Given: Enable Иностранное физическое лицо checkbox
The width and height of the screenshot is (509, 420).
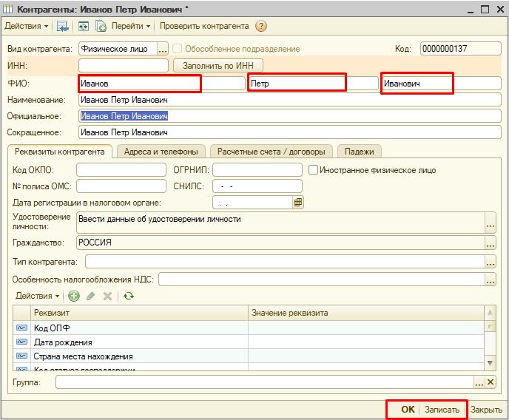Looking at the screenshot, I should [x=314, y=170].
